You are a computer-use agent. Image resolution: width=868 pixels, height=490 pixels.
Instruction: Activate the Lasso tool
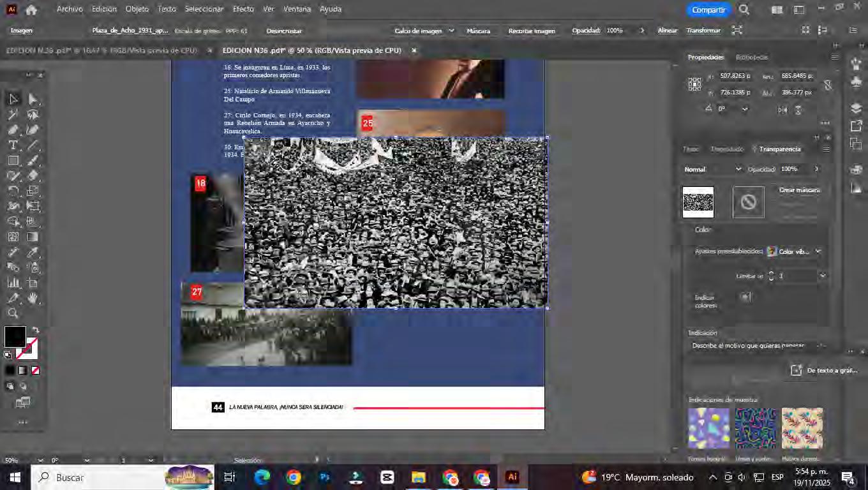tap(33, 115)
